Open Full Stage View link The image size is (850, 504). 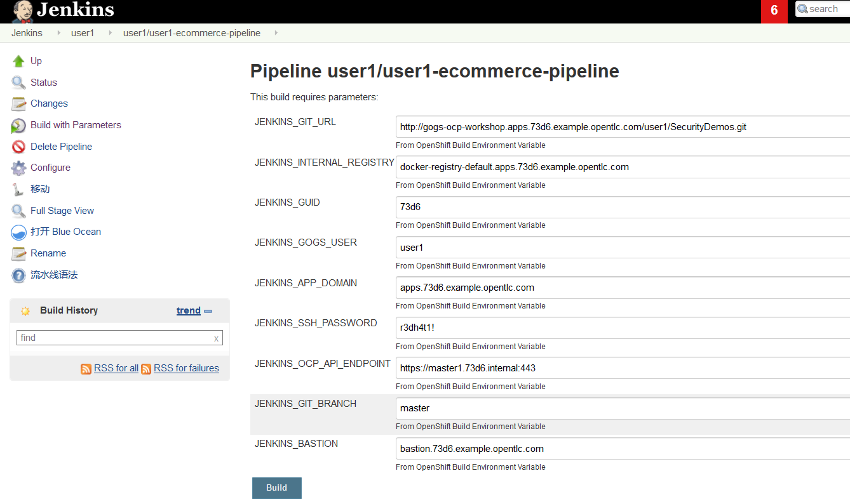tap(62, 211)
